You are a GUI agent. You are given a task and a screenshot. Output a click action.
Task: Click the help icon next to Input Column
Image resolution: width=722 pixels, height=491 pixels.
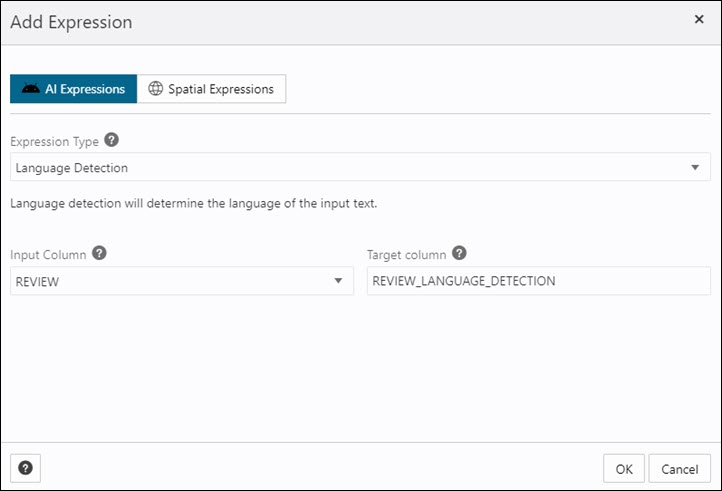tap(100, 254)
